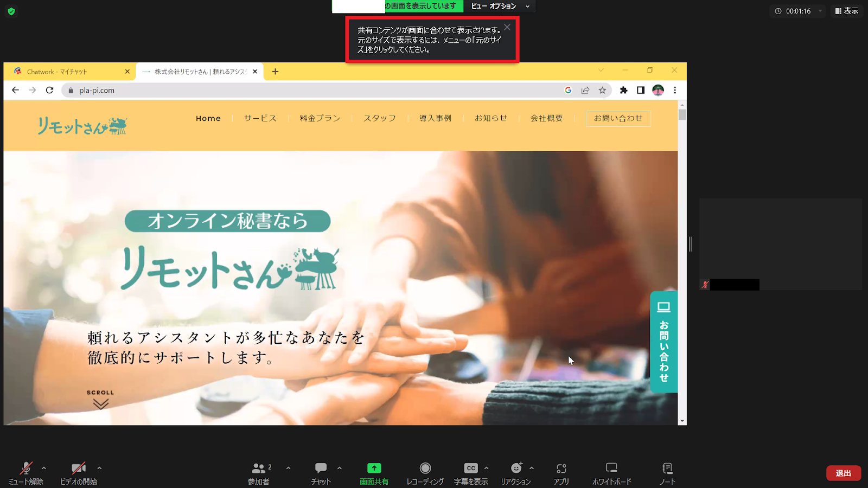Unmute microphone with ミュート解除 button
Image resolution: width=868 pixels, height=488 pixels.
pos(25,473)
